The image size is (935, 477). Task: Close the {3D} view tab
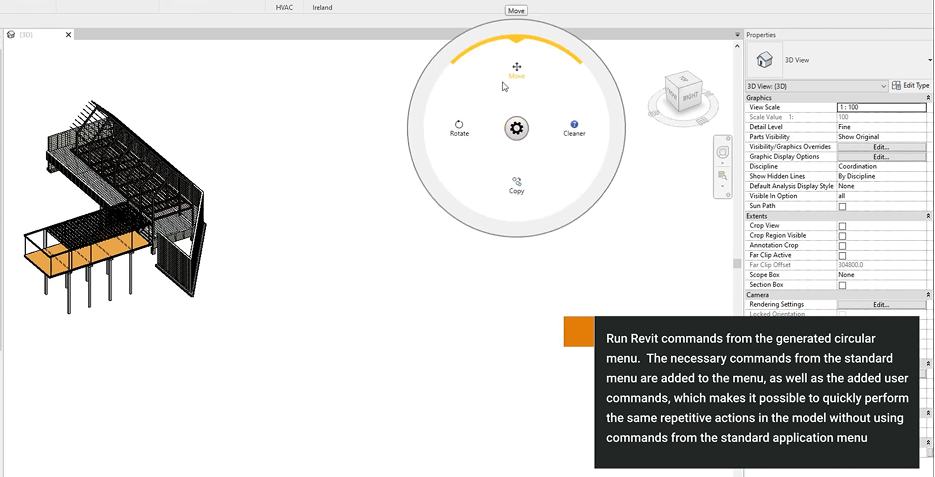69,34
